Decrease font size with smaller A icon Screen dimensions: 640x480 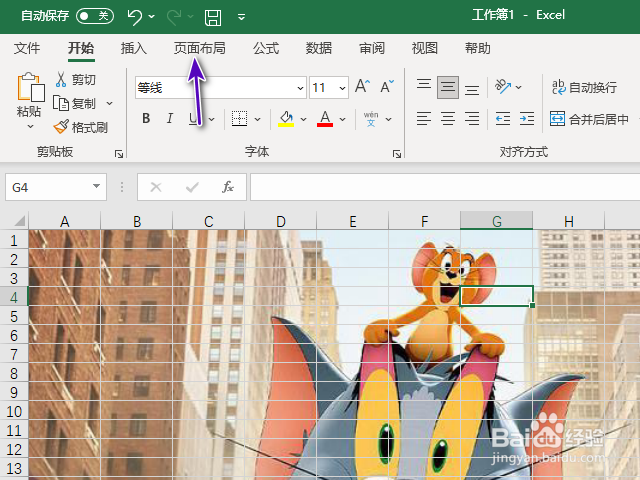tap(387, 86)
